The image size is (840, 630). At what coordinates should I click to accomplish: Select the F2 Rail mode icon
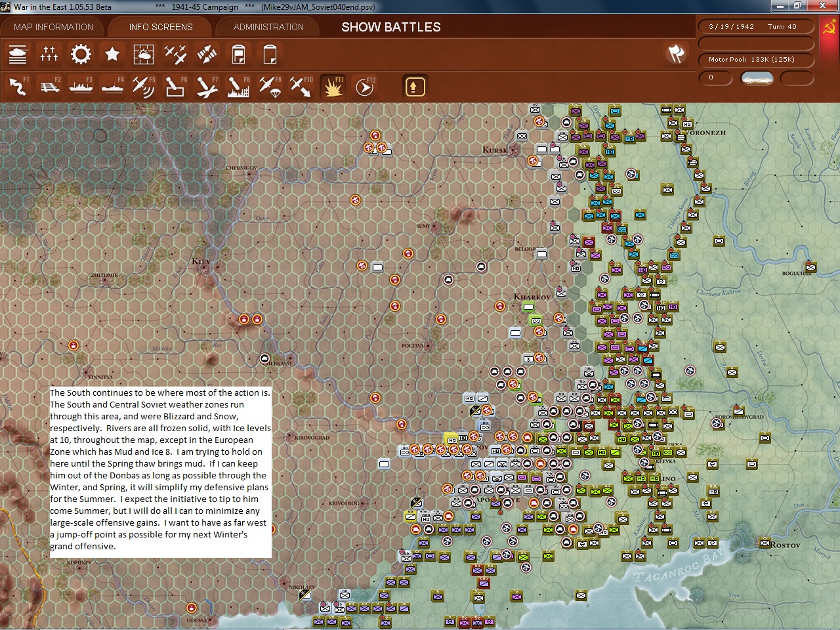coord(49,86)
